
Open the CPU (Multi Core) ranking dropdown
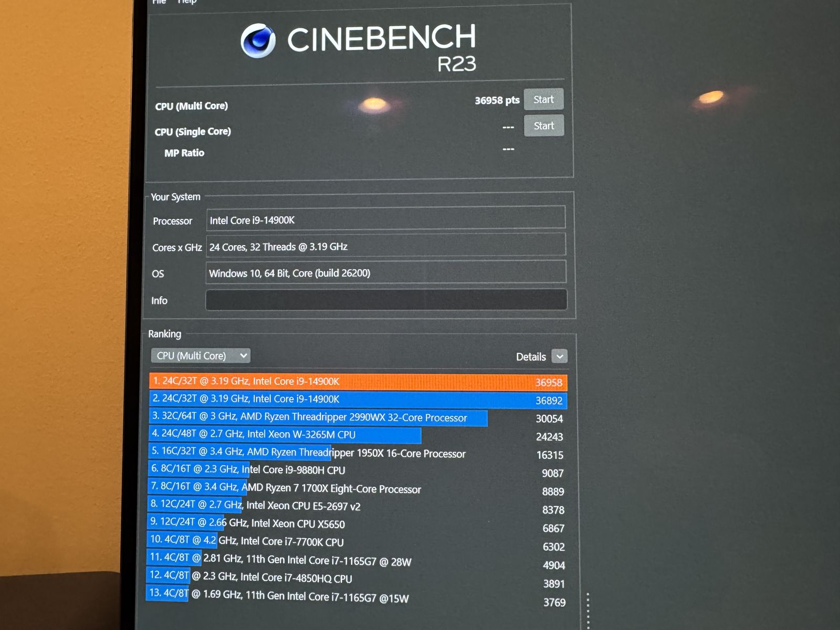point(201,355)
